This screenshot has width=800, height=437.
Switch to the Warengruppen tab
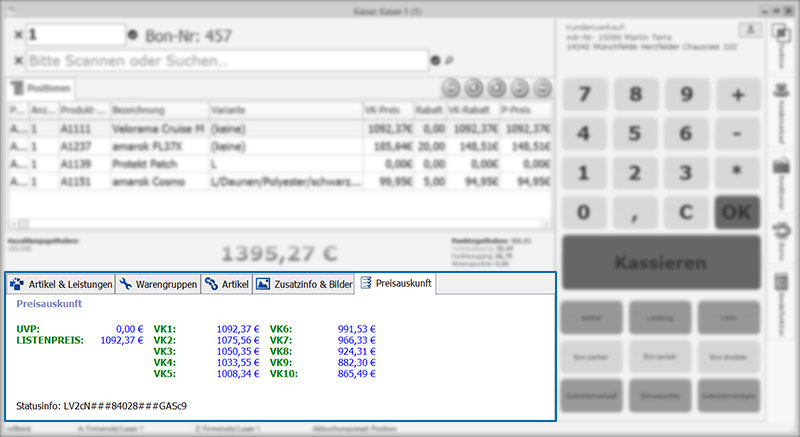pos(158,284)
